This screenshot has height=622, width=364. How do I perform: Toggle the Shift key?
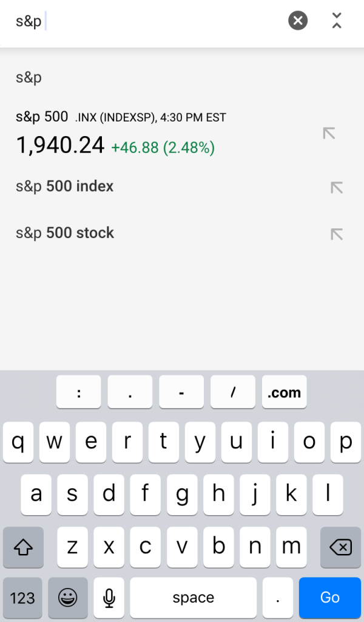(x=22, y=547)
